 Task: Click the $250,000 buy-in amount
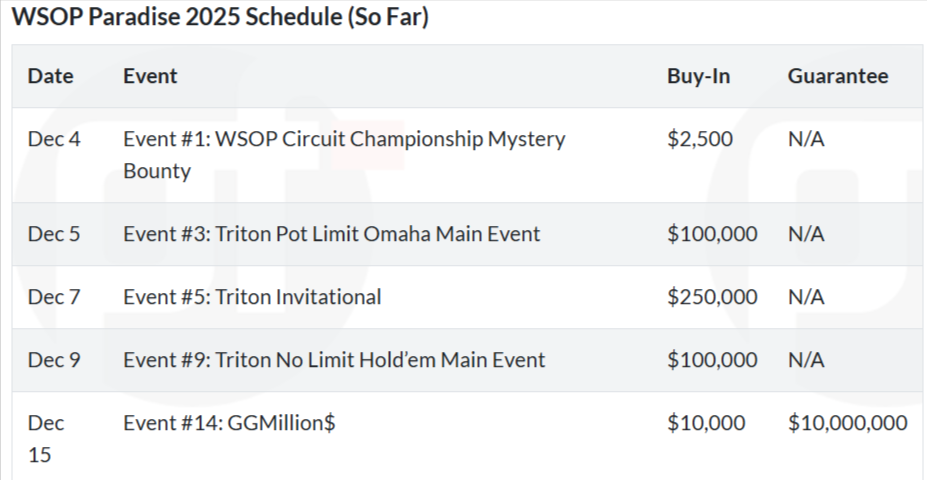click(x=712, y=297)
